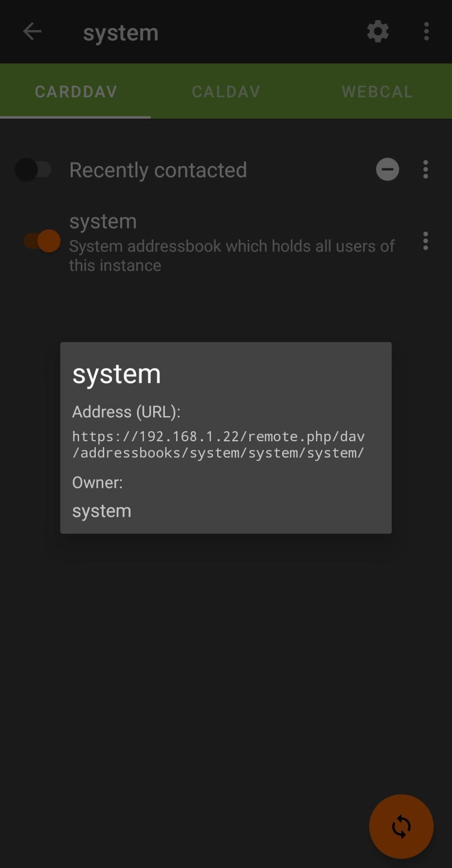Viewport: 452px width, 868px height.
Task: Open system addressbook three-dot options
Action: coord(426,241)
